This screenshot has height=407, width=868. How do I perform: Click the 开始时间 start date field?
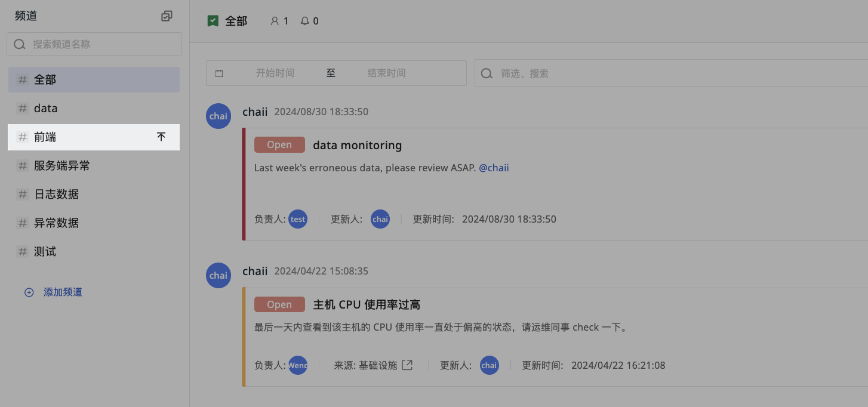(275, 73)
